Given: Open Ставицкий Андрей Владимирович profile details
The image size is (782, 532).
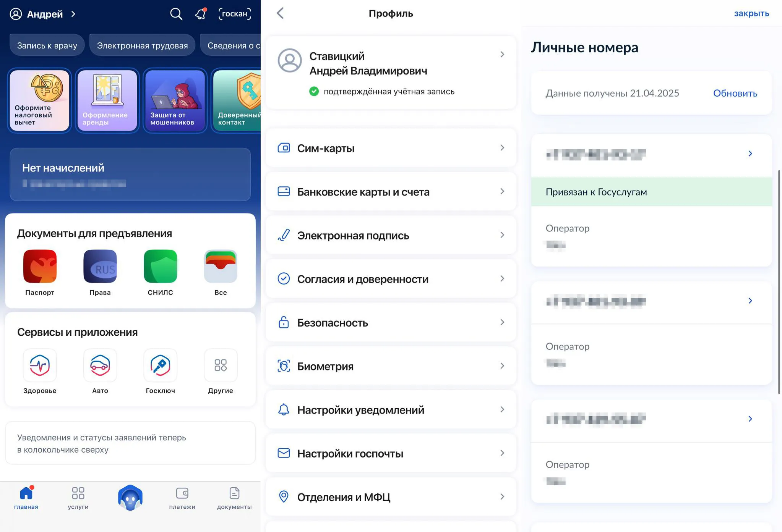Looking at the screenshot, I should [x=391, y=71].
